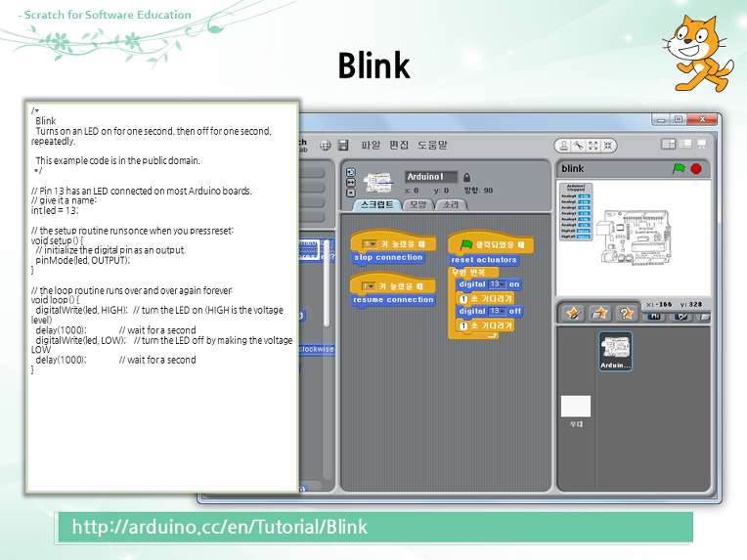Click the Arduino1 sensor readings monitor on stage

pyautogui.click(x=576, y=211)
